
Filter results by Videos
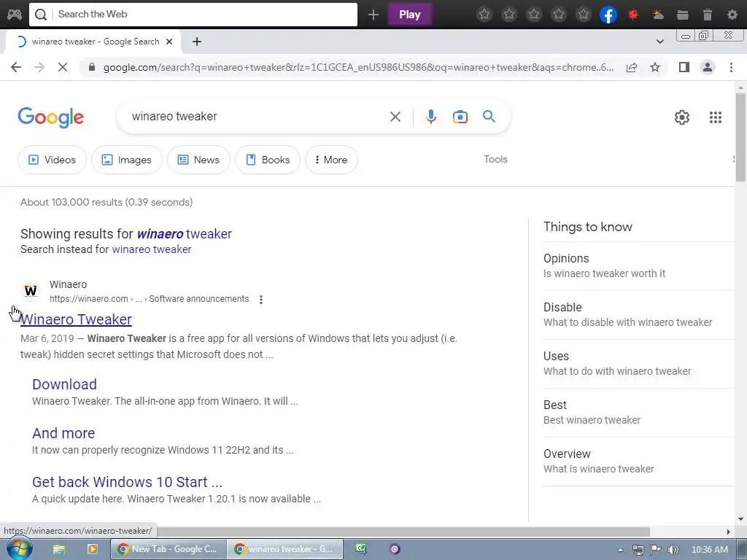[x=52, y=160]
